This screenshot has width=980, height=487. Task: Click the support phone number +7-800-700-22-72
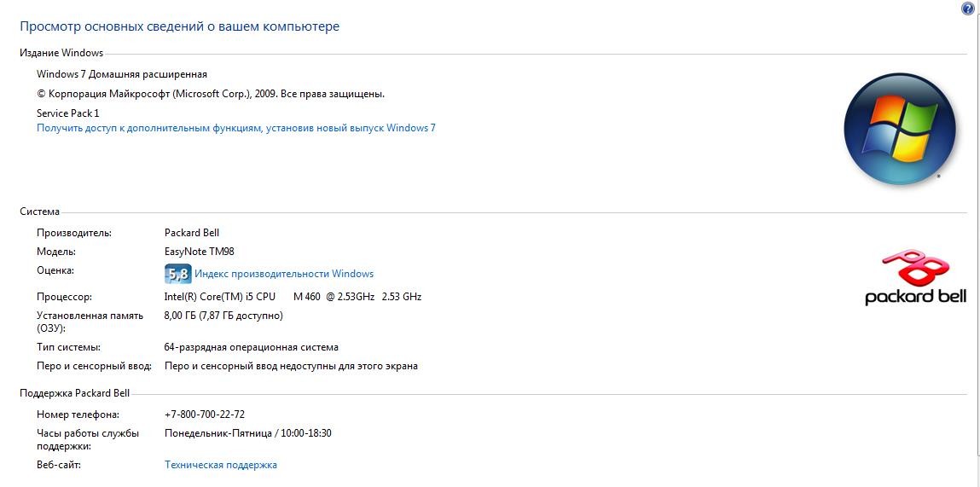205,415
